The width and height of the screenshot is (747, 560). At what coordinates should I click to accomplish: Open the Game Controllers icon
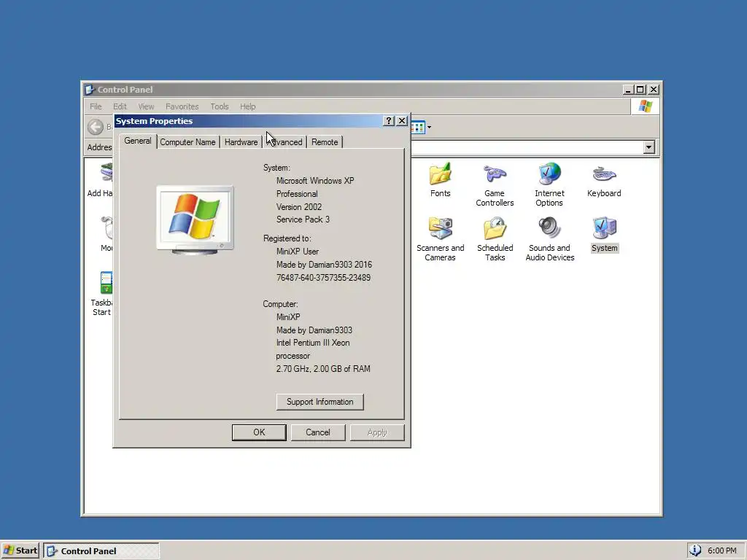[495, 184]
